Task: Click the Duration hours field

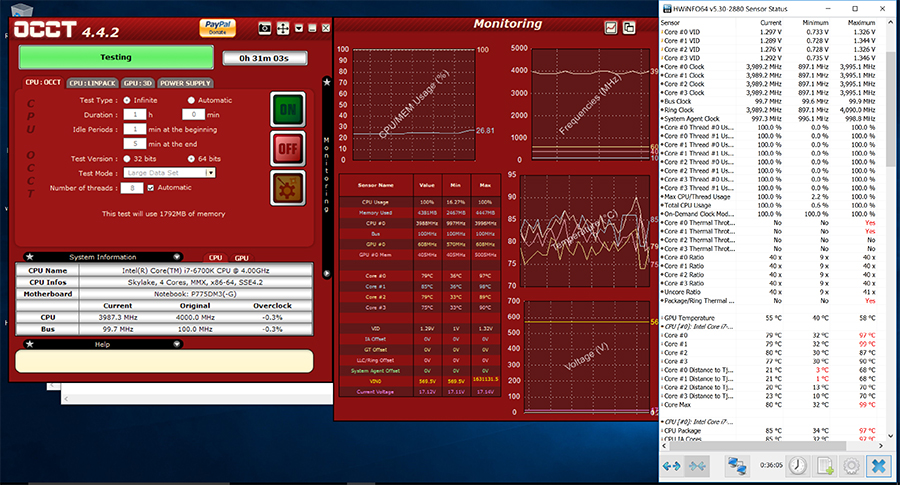Action: [135, 114]
